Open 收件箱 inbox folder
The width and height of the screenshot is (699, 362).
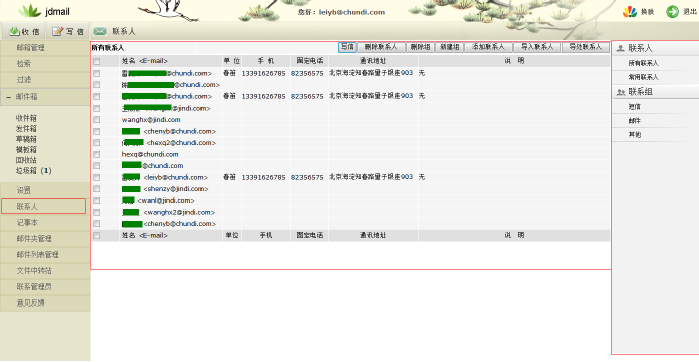click(26, 118)
